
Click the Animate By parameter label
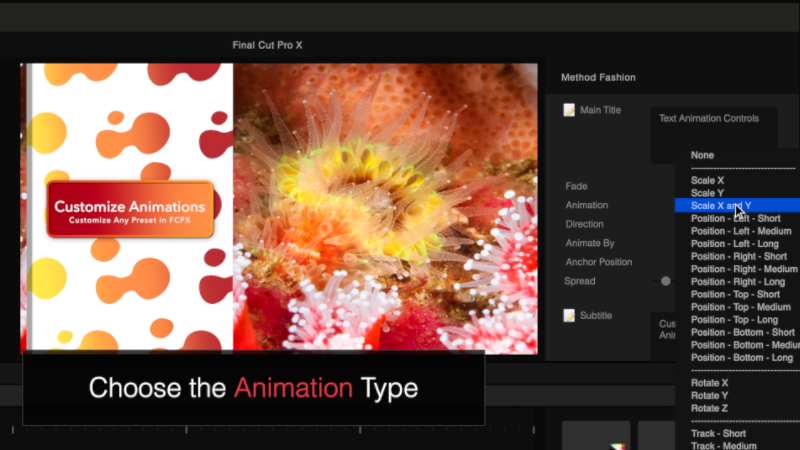click(590, 243)
